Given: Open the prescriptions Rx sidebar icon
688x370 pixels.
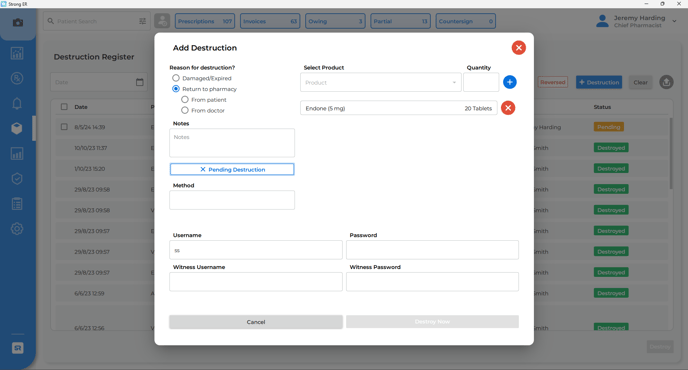Looking at the screenshot, I should 17,79.
